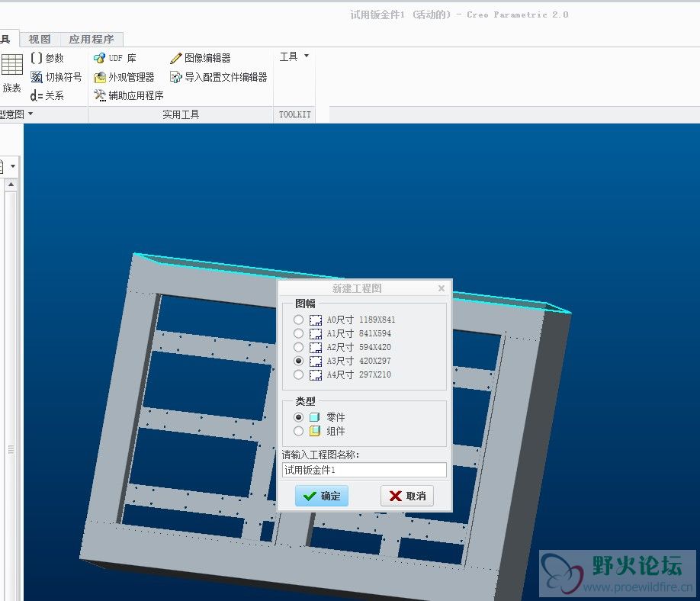
Task: Select A2尺寸 594X420 radio button
Action: 298,347
